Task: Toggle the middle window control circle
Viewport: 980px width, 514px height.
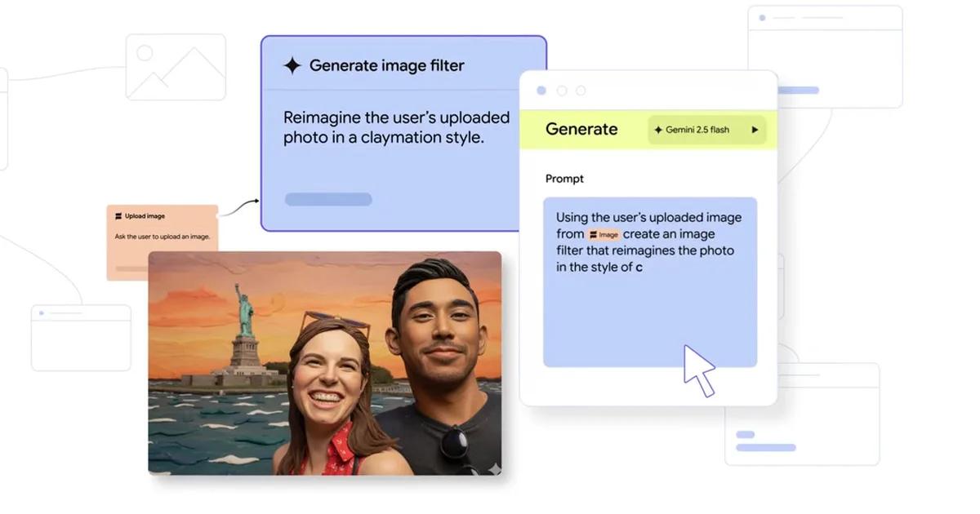Action: tap(561, 91)
